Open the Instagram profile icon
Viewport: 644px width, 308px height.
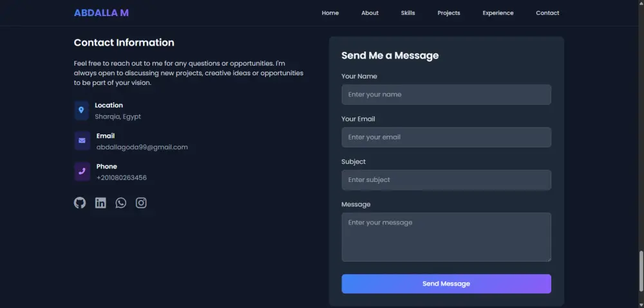[x=141, y=203]
